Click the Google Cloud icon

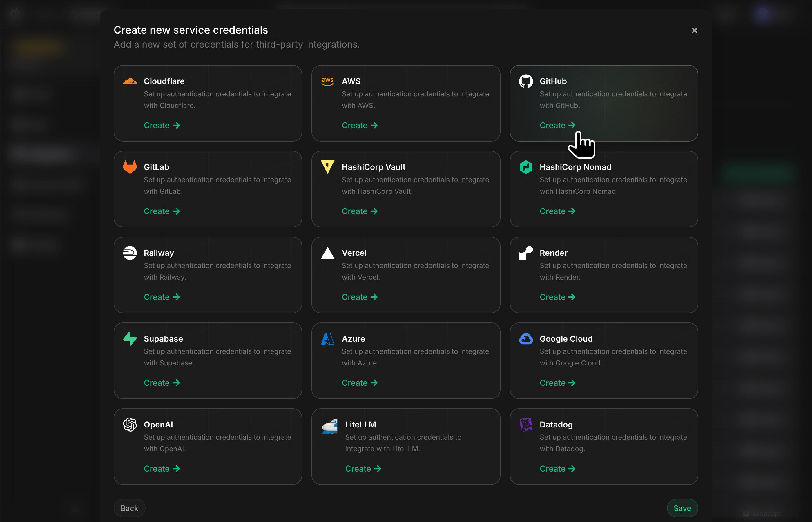pyautogui.click(x=526, y=339)
